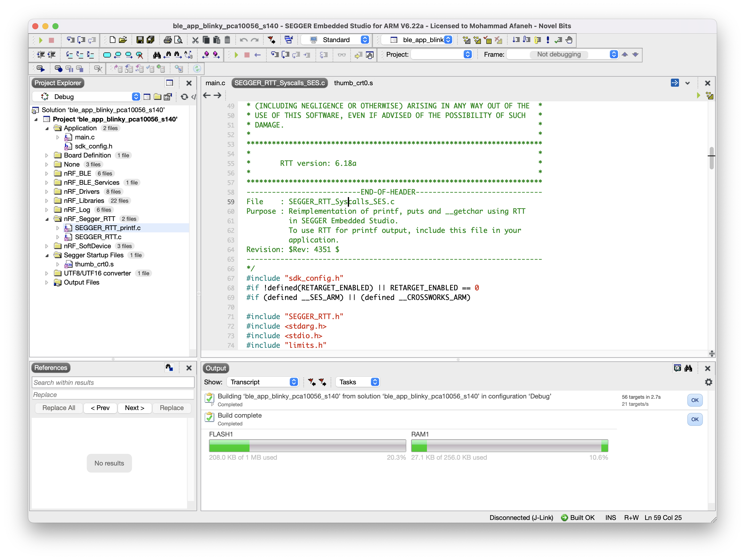
Task: Click the find icon in Output panel
Action: [x=689, y=368]
